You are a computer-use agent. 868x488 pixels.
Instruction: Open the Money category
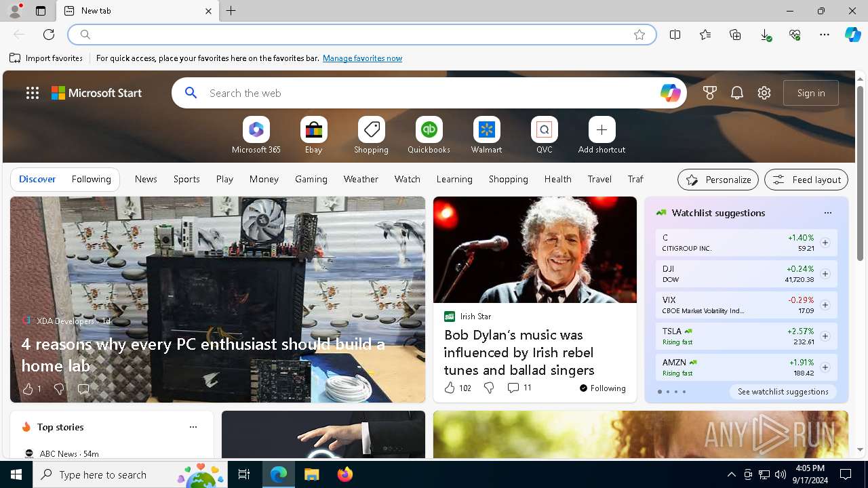pyautogui.click(x=264, y=179)
